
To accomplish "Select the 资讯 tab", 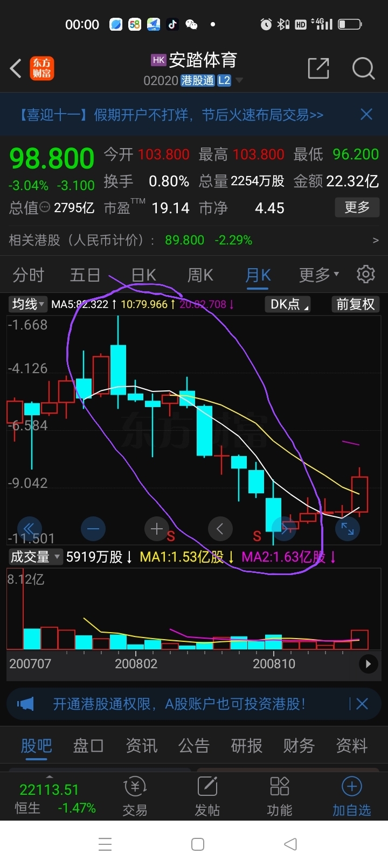I will click(x=141, y=746).
